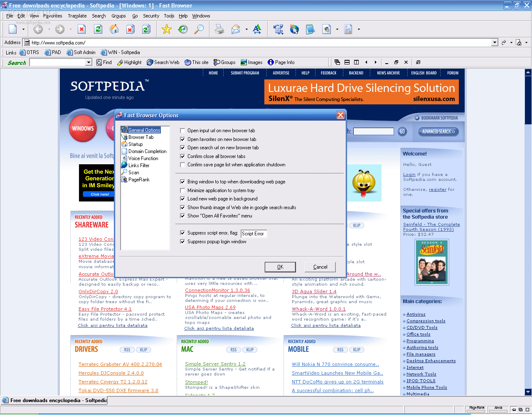Click OK in Fast Browser Options
532x415 pixels.
point(280,267)
